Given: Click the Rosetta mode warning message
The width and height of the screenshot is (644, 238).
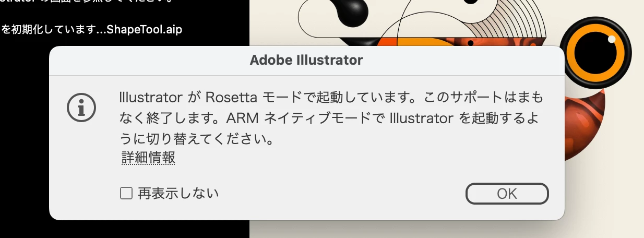Looking at the screenshot, I should (331, 118).
